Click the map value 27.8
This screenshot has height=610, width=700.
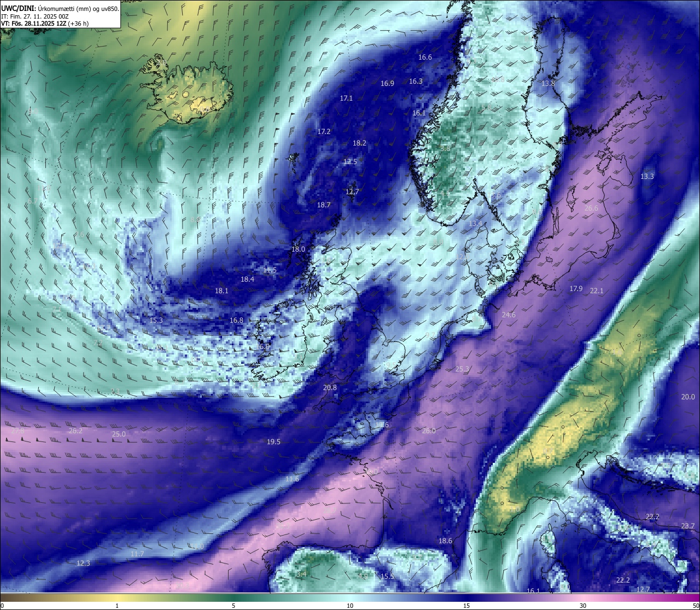coord(17,431)
